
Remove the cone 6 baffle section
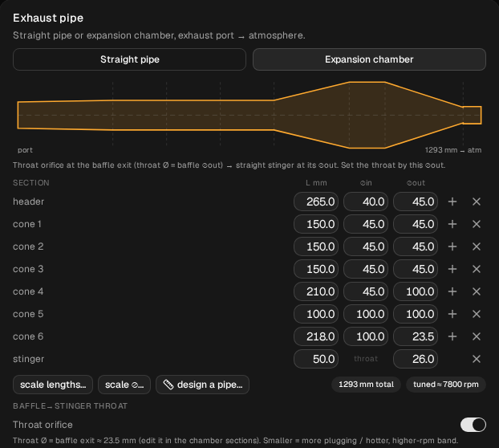pos(477,336)
